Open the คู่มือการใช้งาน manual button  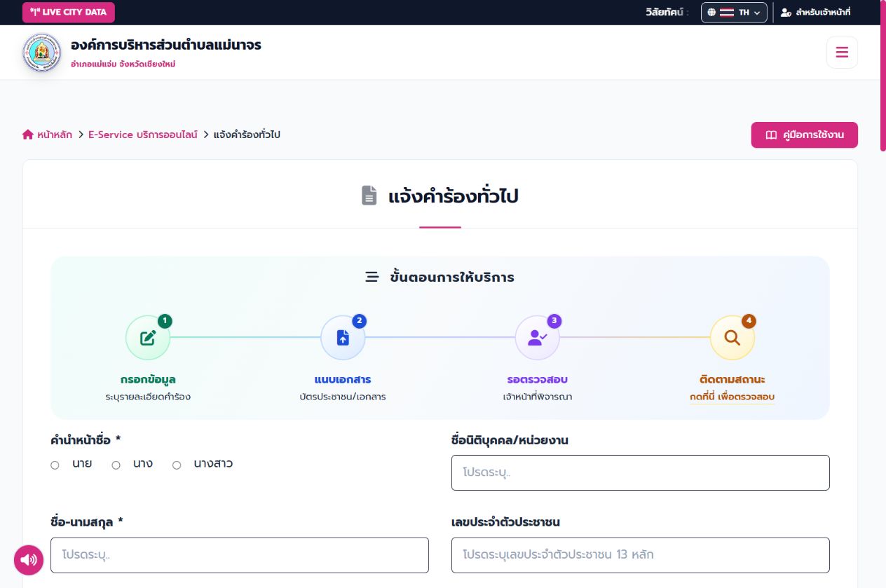point(804,135)
